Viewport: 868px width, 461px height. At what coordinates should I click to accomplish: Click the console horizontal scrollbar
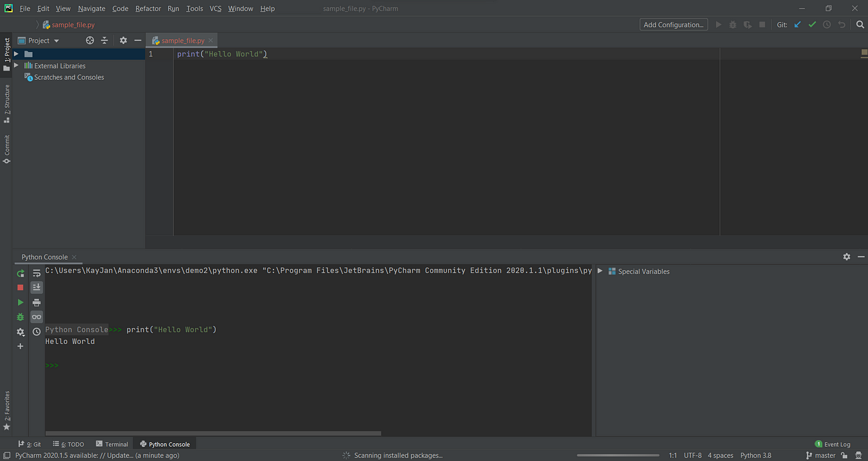click(x=213, y=433)
